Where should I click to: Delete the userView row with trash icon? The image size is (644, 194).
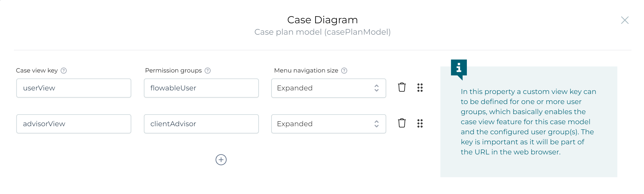402,87
